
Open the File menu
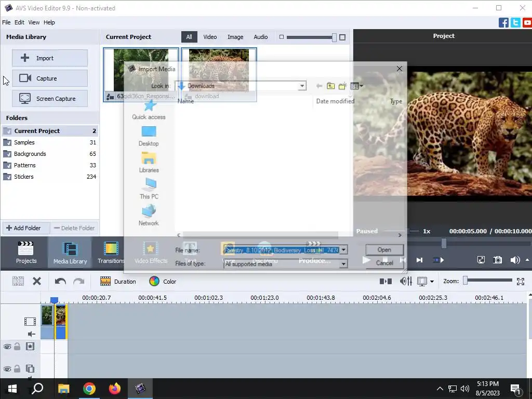click(x=6, y=22)
